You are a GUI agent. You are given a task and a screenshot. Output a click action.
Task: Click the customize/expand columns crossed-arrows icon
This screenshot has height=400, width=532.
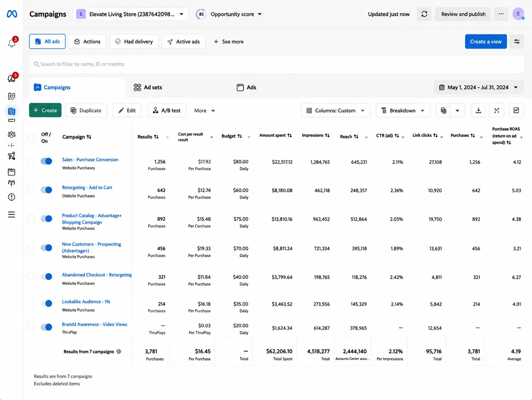pyautogui.click(x=497, y=110)
